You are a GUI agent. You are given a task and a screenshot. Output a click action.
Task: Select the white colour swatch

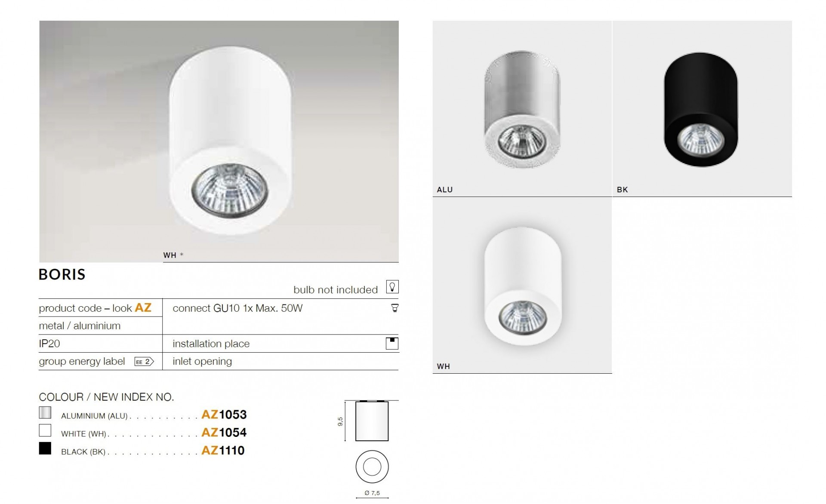[x=45, y=430]
